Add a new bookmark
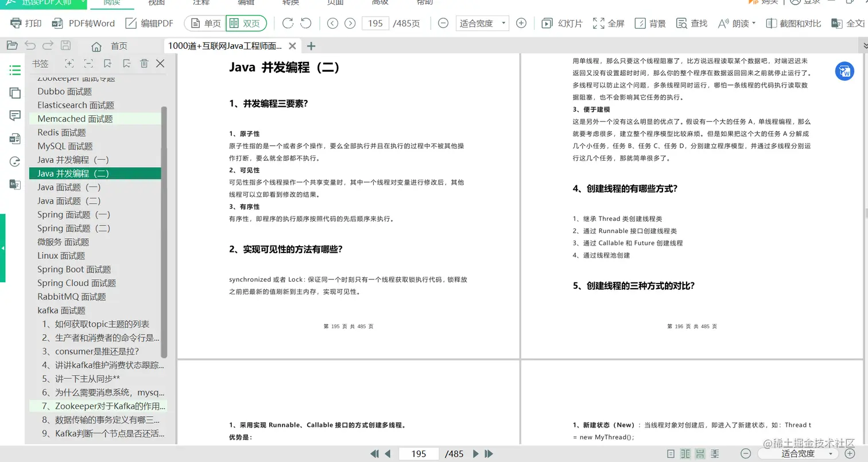Image resolution: width=868 pixels, height=462 pixels. (107, 64)
